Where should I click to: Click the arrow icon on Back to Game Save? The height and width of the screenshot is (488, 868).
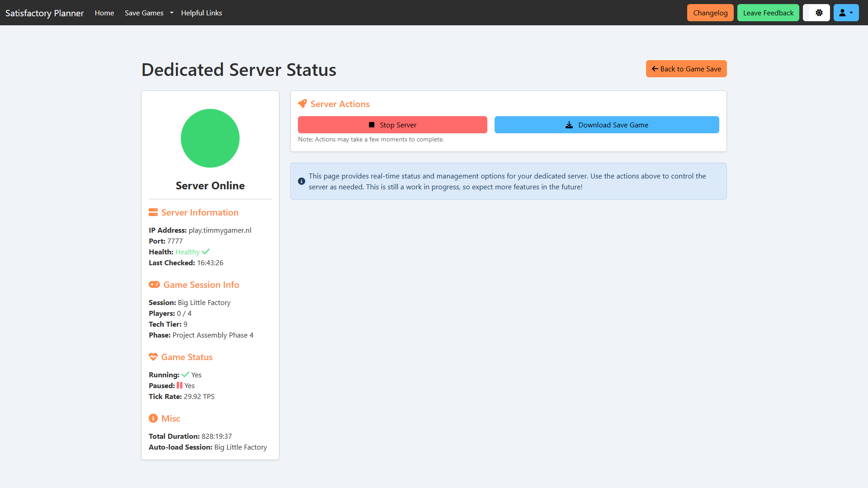(x=656, y=69)
